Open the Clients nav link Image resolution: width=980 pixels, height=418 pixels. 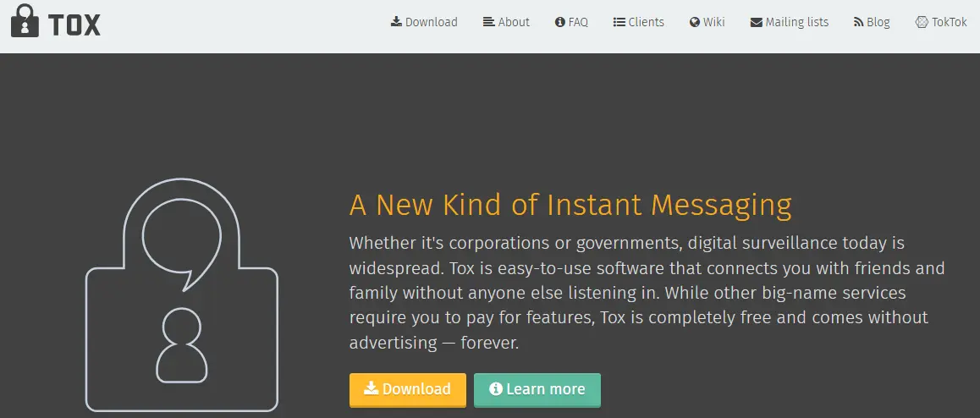click(x=639, y=23)
